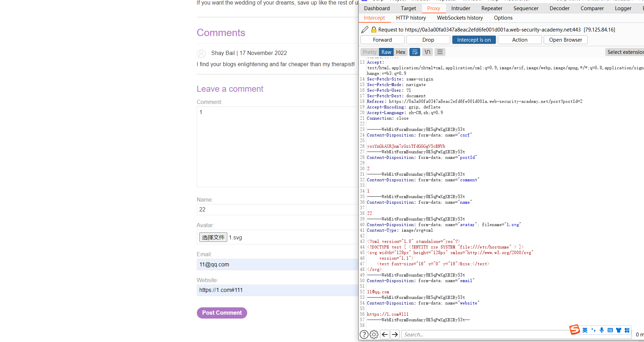The image size is (644, 342).
Task: Open the Target tab
Action: tap(408, 8)
